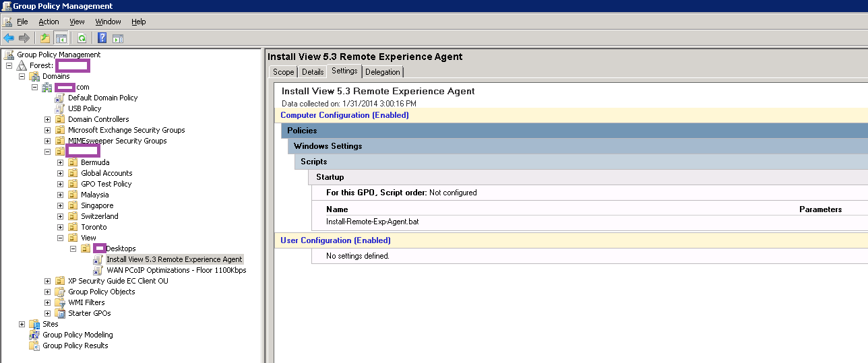Switch to the Delegation tab
Image resolution: width=868 pixels, height=363 pixels.
[x=382, y=72]
